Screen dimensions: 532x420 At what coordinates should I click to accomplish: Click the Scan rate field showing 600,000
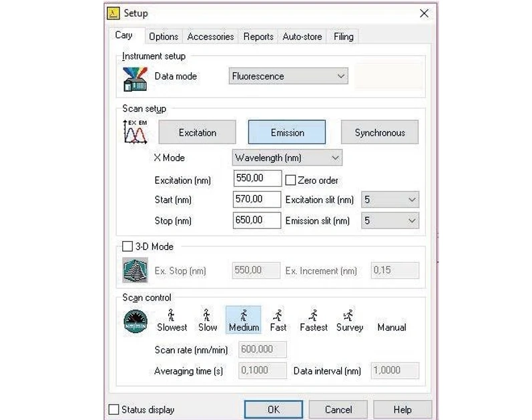click(x=262, y=349)
